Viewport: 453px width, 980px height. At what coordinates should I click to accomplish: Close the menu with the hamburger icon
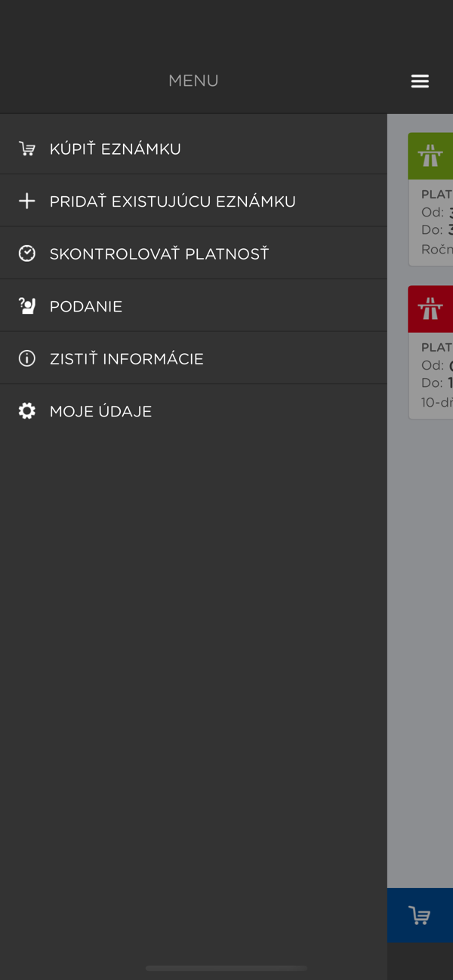pos(420,81)
